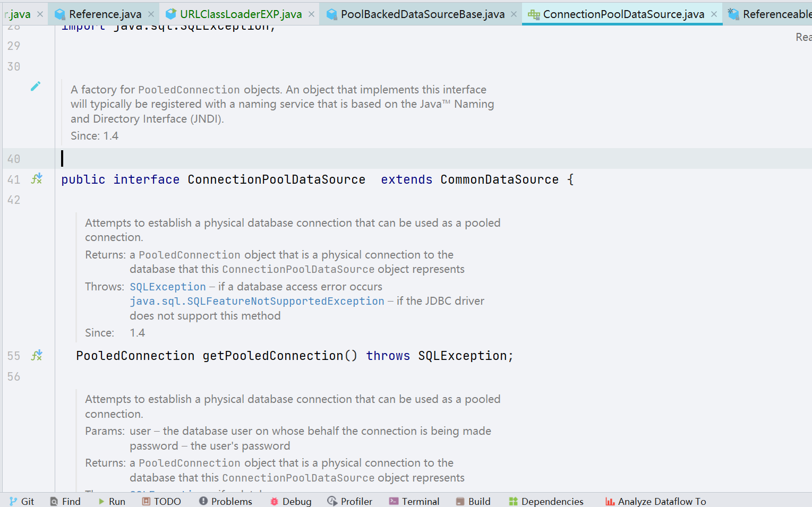Open the Find tool window

pyautogui.click(x=65, y=501)
